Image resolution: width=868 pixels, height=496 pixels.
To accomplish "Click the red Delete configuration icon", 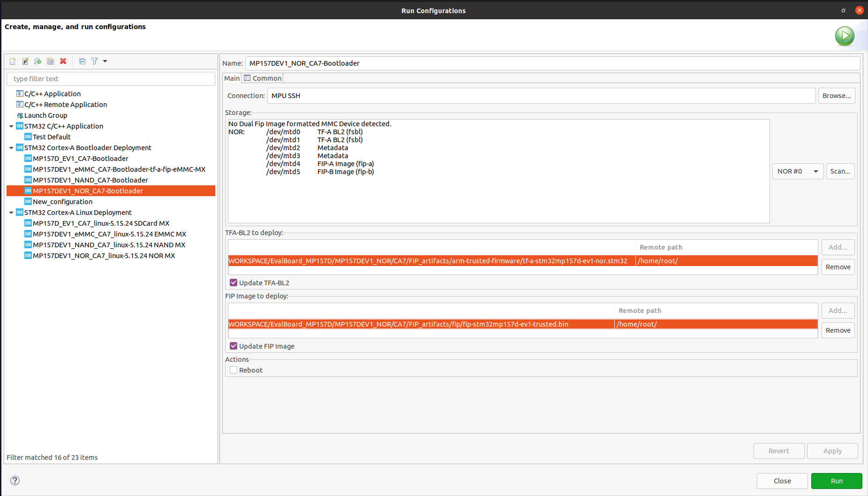I will 63,61.
